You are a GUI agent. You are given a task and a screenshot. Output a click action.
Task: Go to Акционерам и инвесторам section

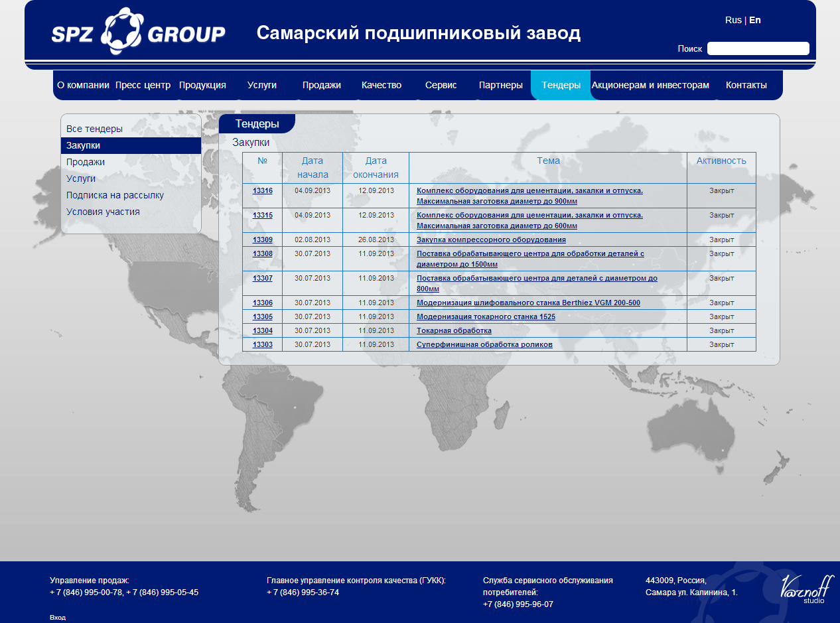[x=650, y=85]
